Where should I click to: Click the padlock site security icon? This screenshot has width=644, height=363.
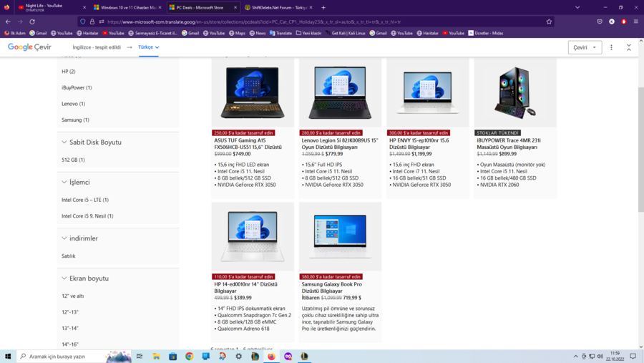click(92, 21)
